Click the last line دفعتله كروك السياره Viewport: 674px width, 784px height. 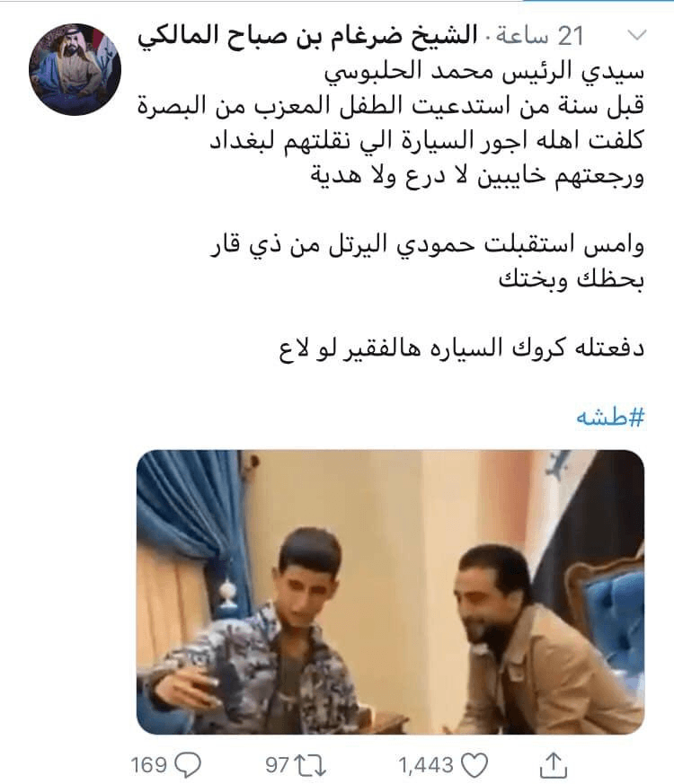click(x=461, y=348)
